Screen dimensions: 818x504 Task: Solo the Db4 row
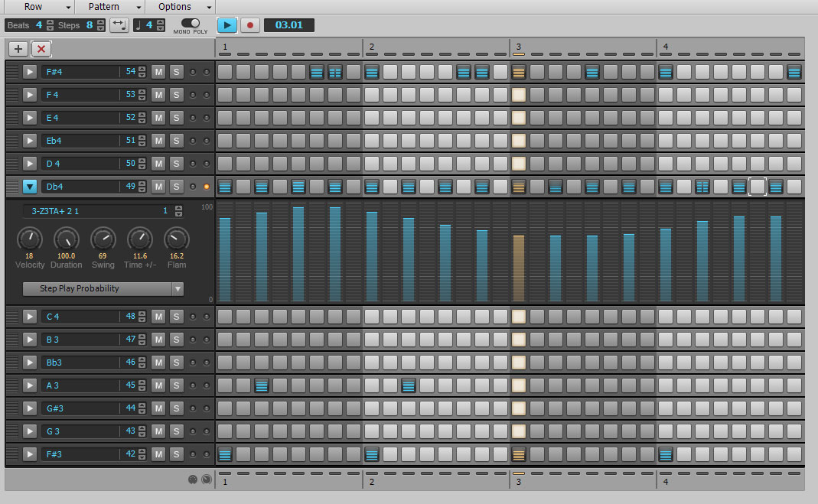click(x=176, y=187)
